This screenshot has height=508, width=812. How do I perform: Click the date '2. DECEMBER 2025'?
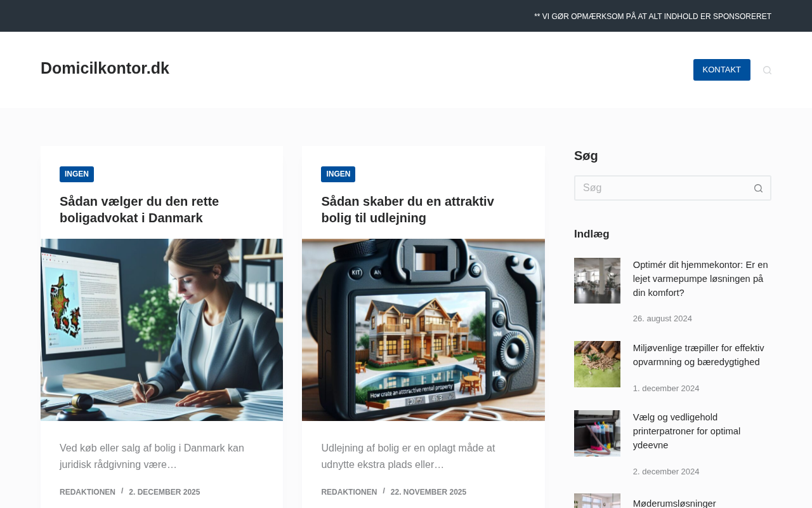[164, 492]
